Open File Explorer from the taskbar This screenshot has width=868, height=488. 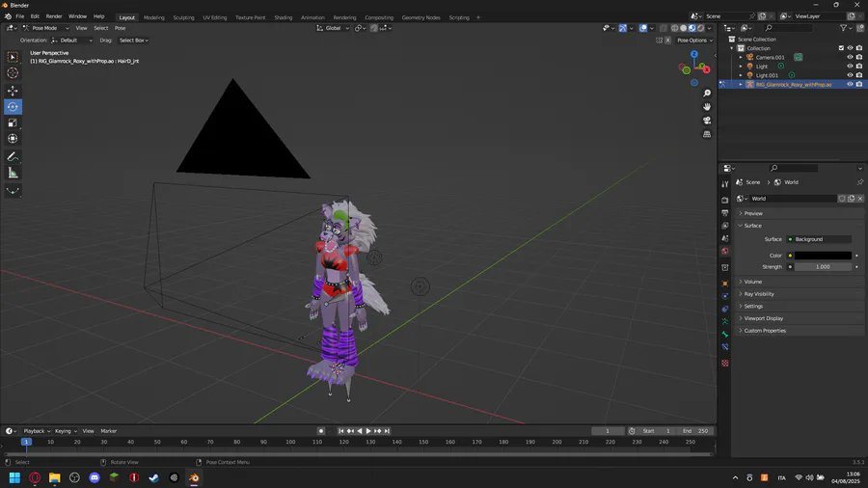tap(55, 477)
